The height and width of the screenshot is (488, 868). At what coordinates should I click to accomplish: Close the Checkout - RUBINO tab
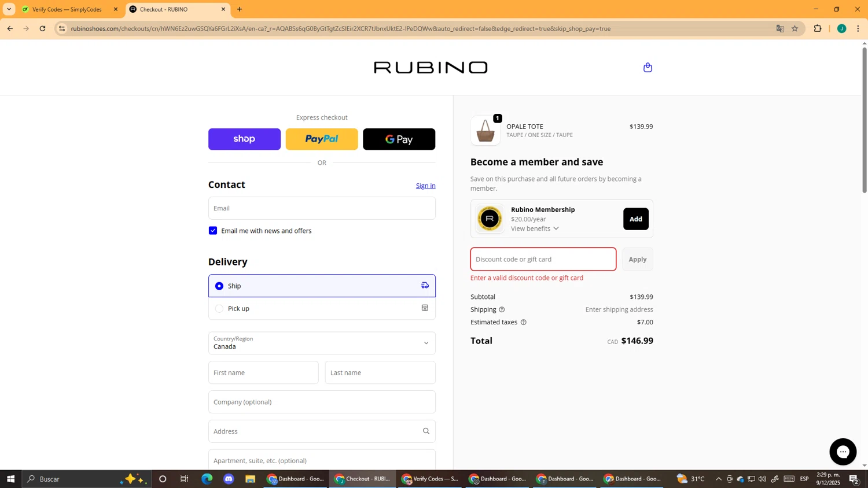click(x=223, y=9)
